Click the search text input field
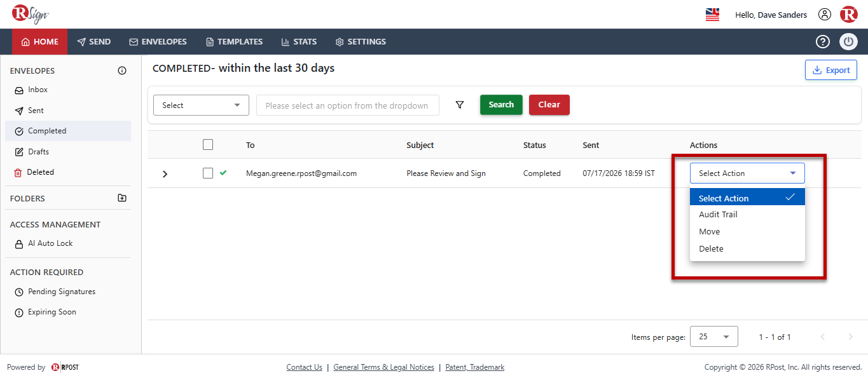The image size is (868, 378). pos(347,105)
